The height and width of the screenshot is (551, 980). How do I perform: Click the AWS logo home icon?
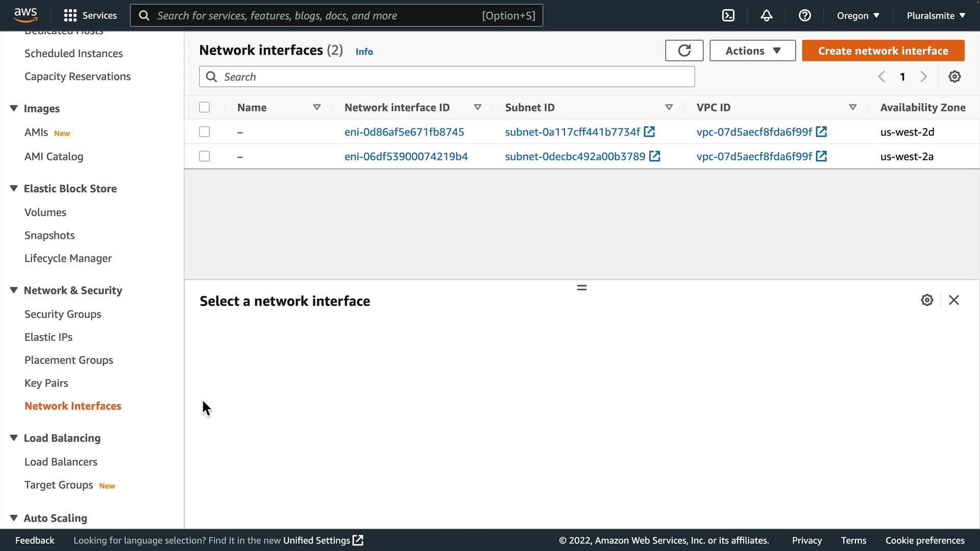26,15
